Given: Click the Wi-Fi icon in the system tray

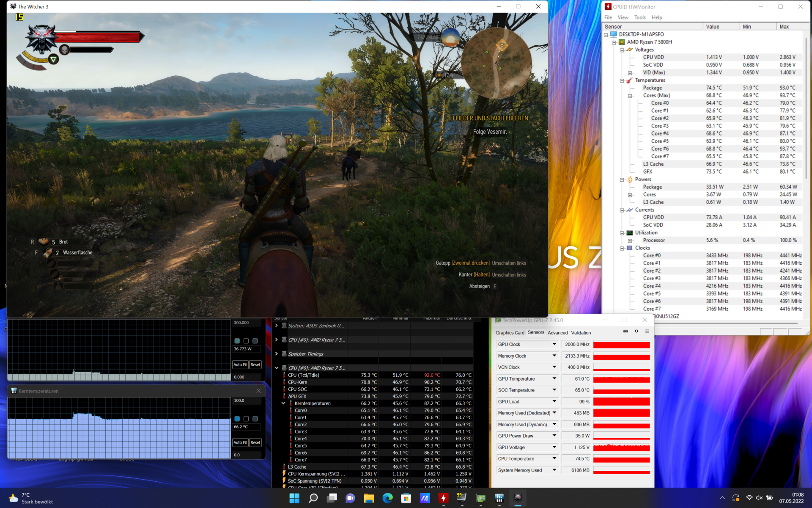Looking at the screenshot, I should (x=749, y=498).
